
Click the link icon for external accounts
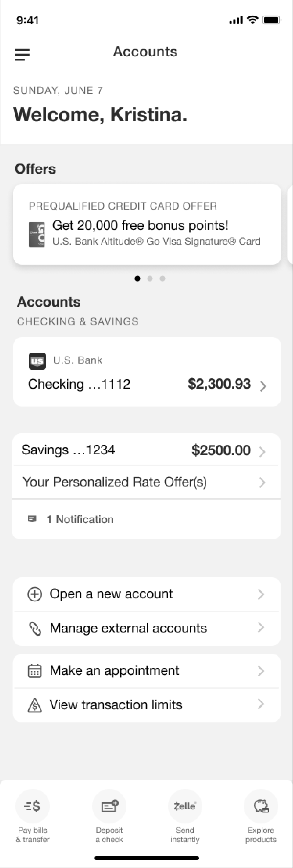[x=35, y=628]
